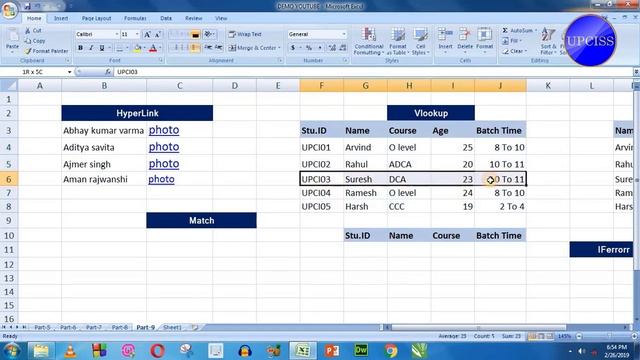The image size is (640, 360).
Task: Activate the Format Painter
Action: pos(46,51)
